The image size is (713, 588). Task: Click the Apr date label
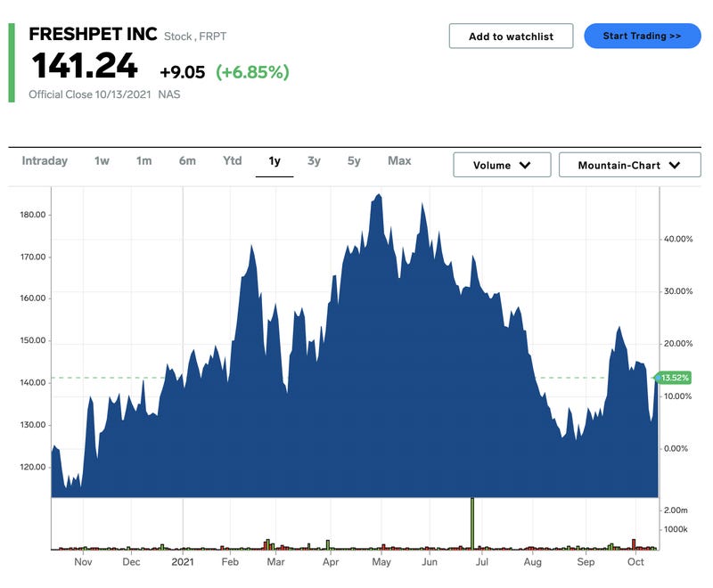(x=331, y=562)
